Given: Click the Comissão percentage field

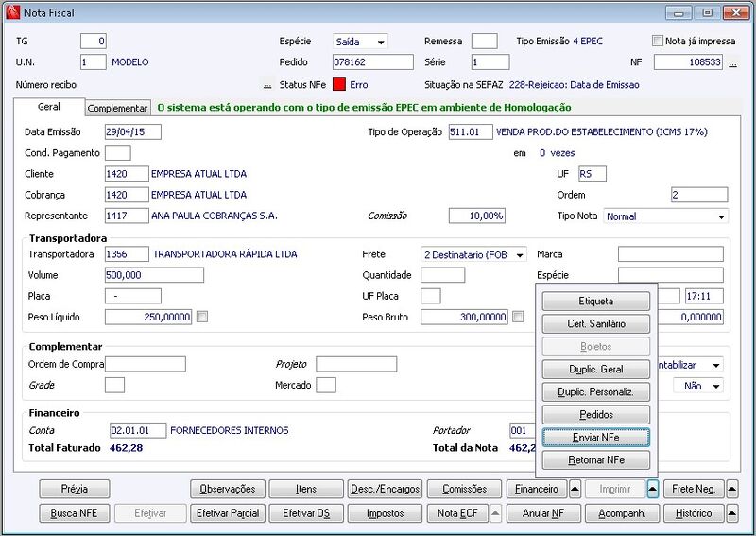Looking at the screenshot, I should pos(477,216).
